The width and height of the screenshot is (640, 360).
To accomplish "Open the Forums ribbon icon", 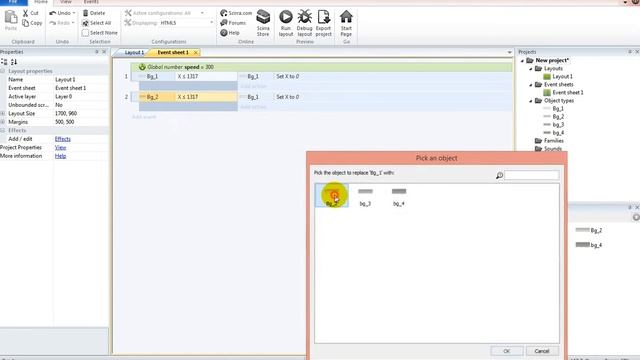I will coord(224,23).
